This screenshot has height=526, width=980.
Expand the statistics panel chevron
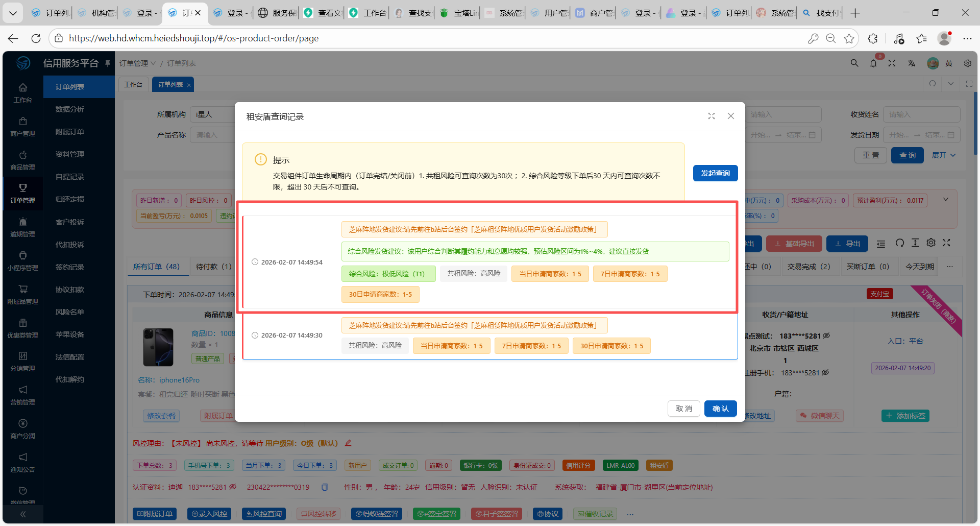point(945,200)
